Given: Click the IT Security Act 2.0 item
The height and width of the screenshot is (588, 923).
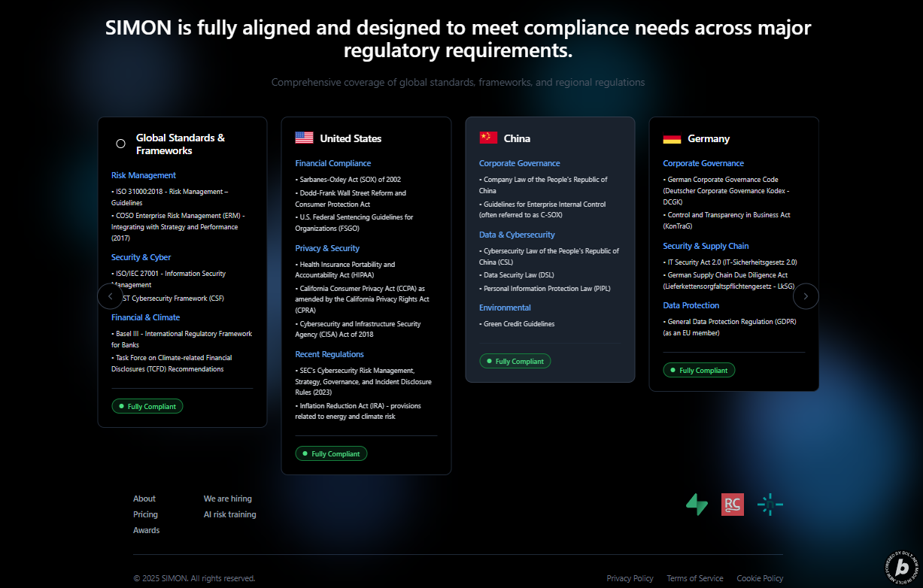Looking at the screenshot, I should click(730, 262).
